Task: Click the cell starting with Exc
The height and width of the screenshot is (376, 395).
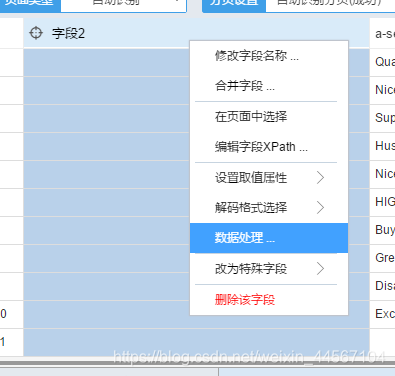Action: click(x=382, y=314)
